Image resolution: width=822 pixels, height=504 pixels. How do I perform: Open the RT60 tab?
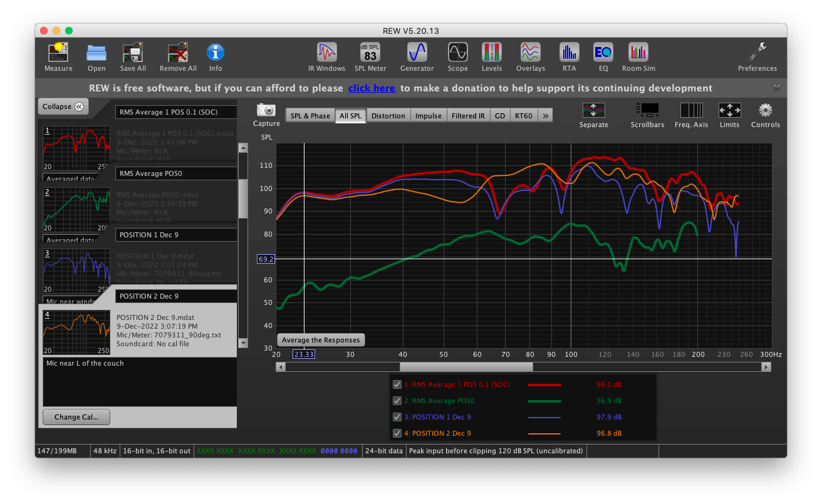pyautogui.click(x=524, y=116)
